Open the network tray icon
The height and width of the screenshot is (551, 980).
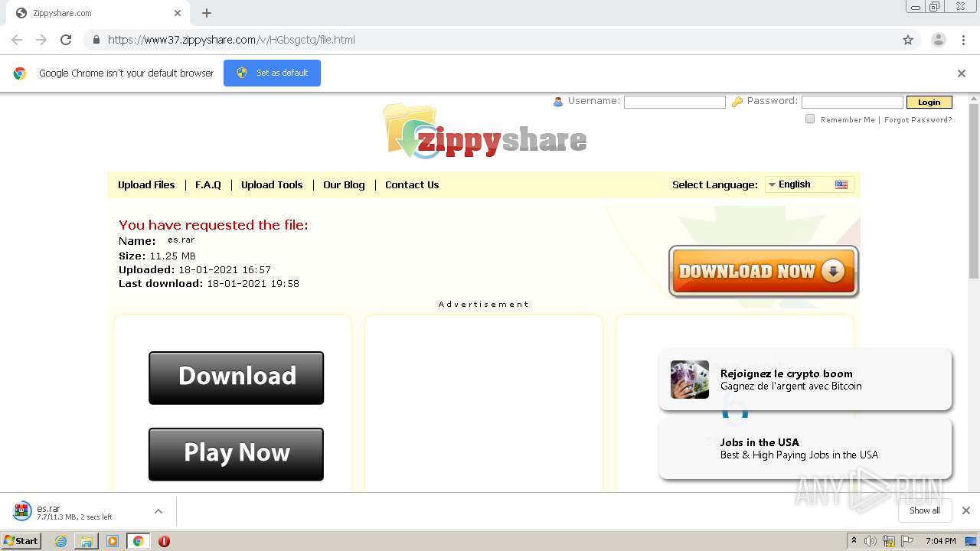[x=889, y=541]
